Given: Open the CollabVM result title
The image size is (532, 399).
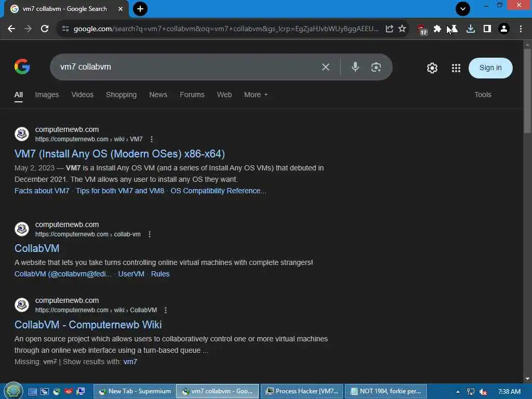Looking at the screenshot, I should [37, 248].
